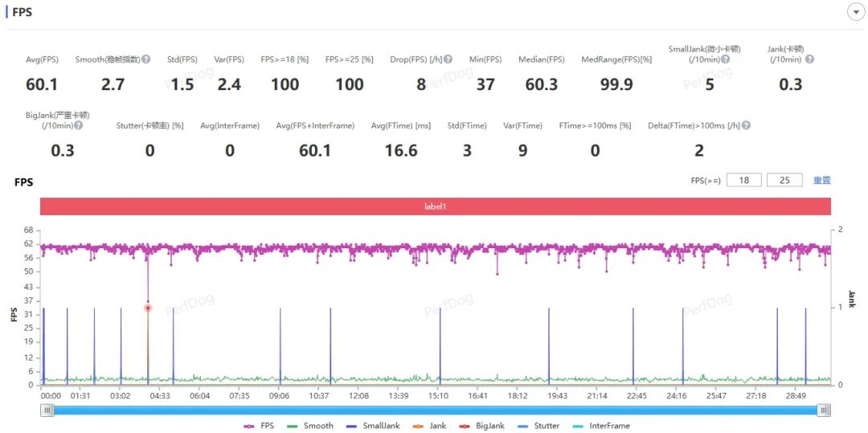Toggle FPS series in the legend
The height and width of the screenshot is (433, 868).
pos(258,426)
